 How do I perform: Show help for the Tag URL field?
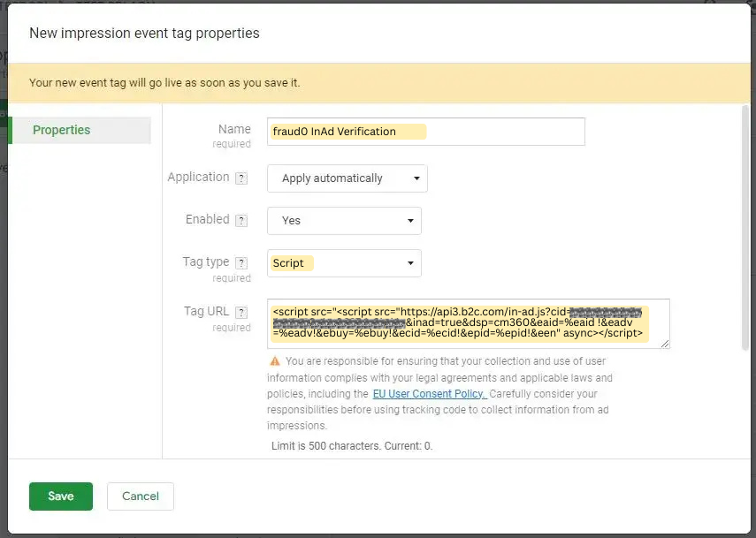point(242,312)
